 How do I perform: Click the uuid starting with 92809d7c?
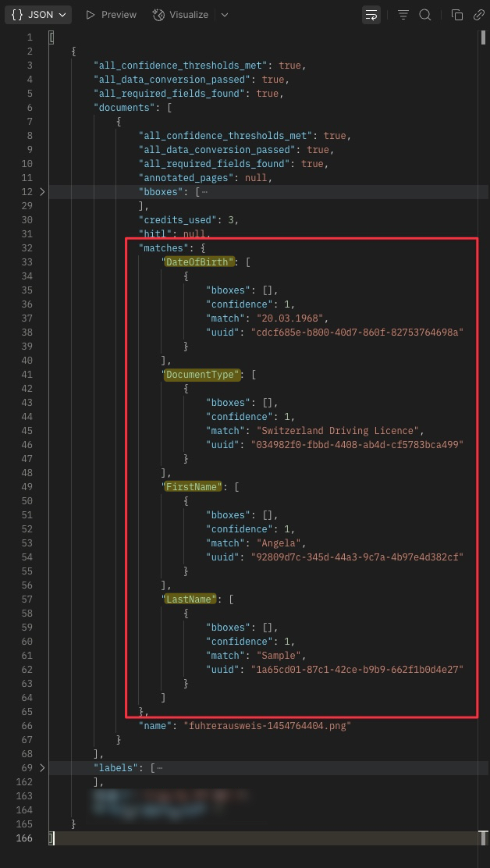356,557
